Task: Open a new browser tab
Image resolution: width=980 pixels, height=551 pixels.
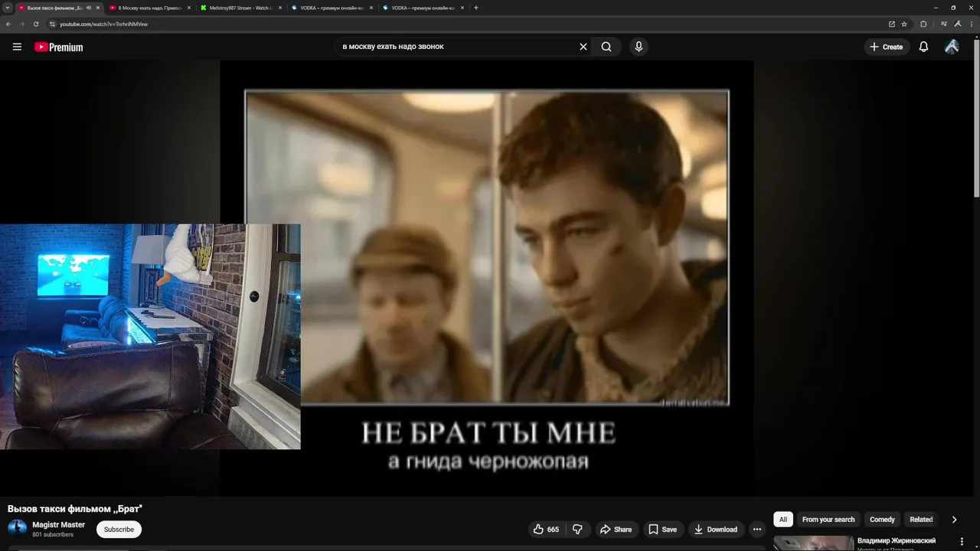Action: click(x=476, y=8)
